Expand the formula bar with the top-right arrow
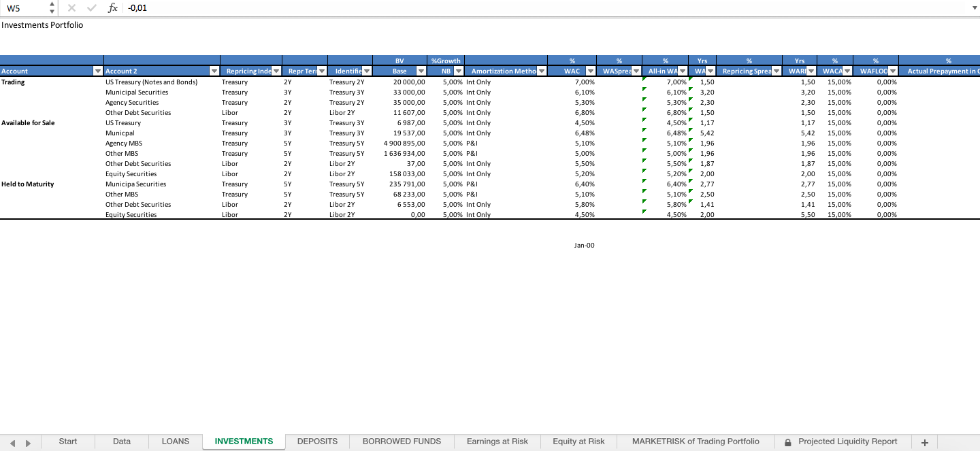 point(975,8)
